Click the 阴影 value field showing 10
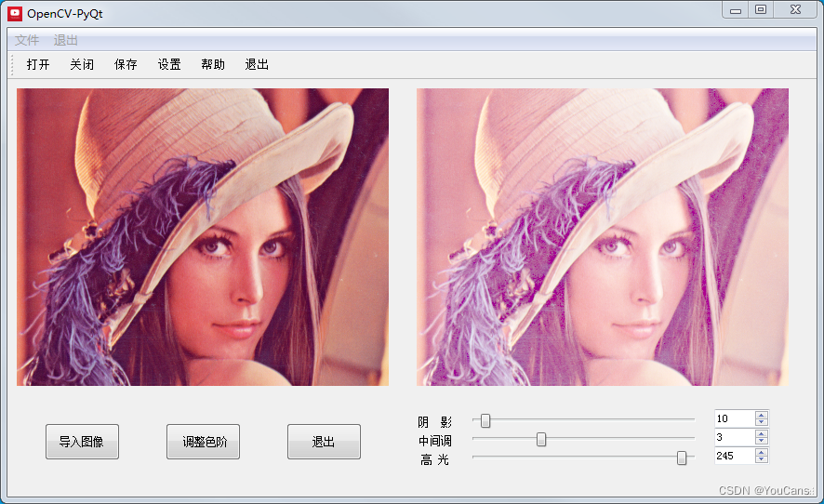Viewport: 824px width, 504px height. tap(735, 418)
